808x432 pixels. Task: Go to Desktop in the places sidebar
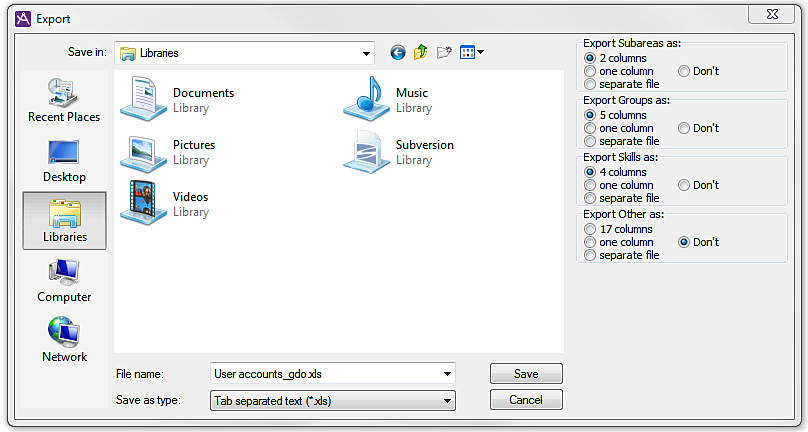(x=64, y=161)
